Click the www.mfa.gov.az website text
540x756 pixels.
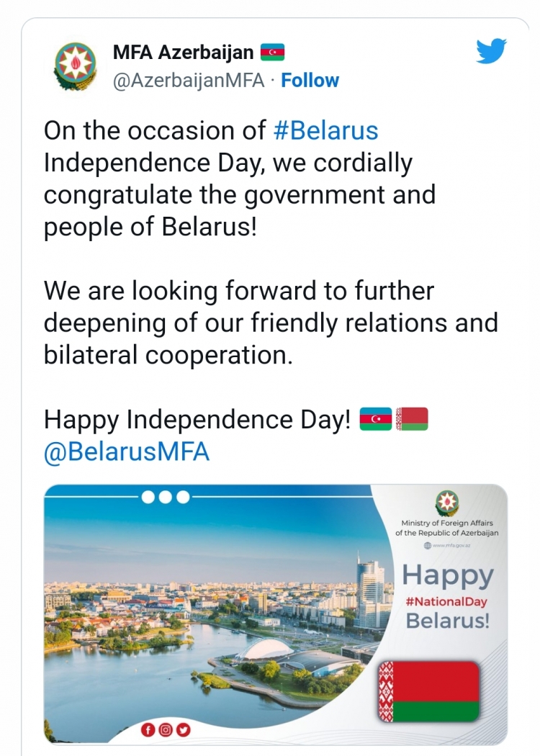(x=447, y=545)
